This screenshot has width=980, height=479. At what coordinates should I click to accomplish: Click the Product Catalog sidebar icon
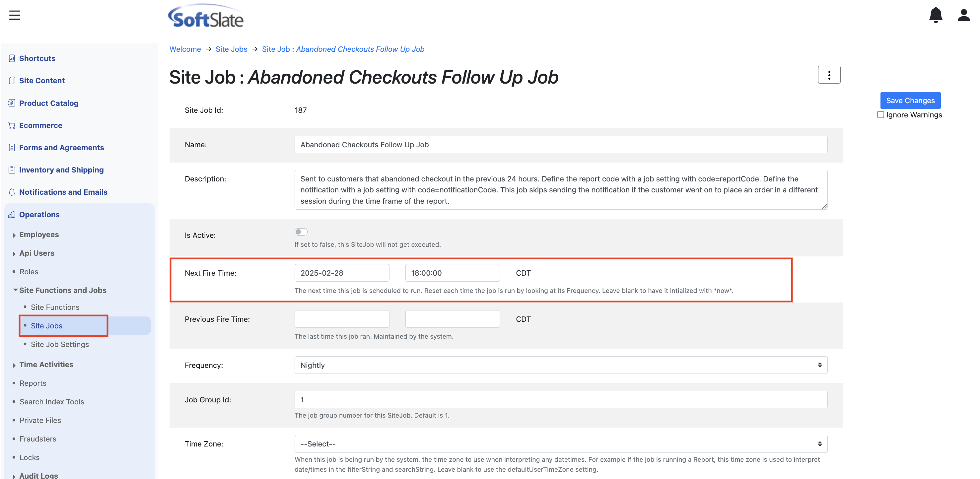click(12, 103)
